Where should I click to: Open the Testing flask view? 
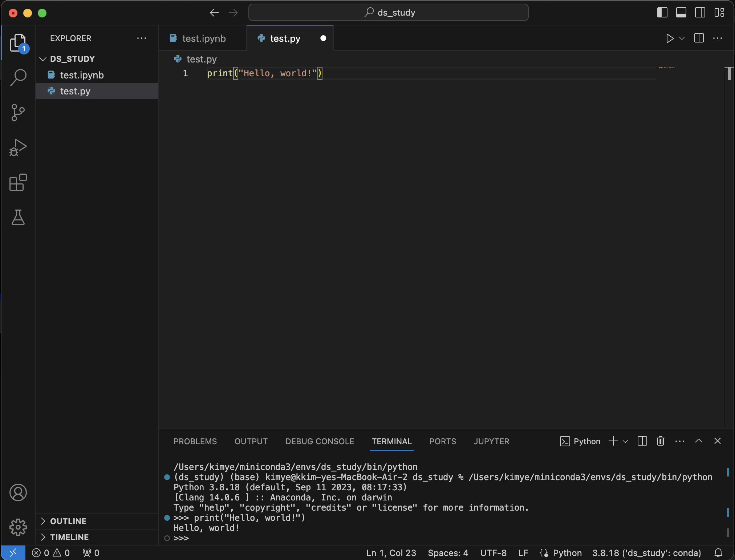(18, 217)
